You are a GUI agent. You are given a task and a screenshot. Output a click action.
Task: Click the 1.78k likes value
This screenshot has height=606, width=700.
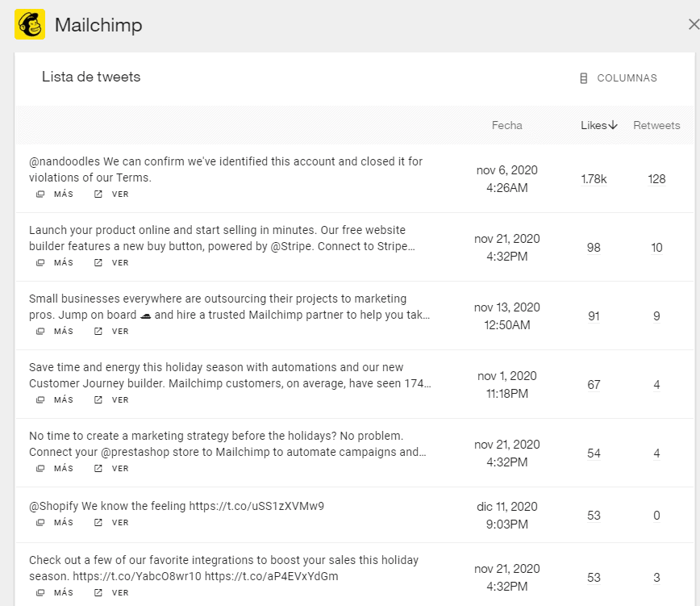coord(594,179)
